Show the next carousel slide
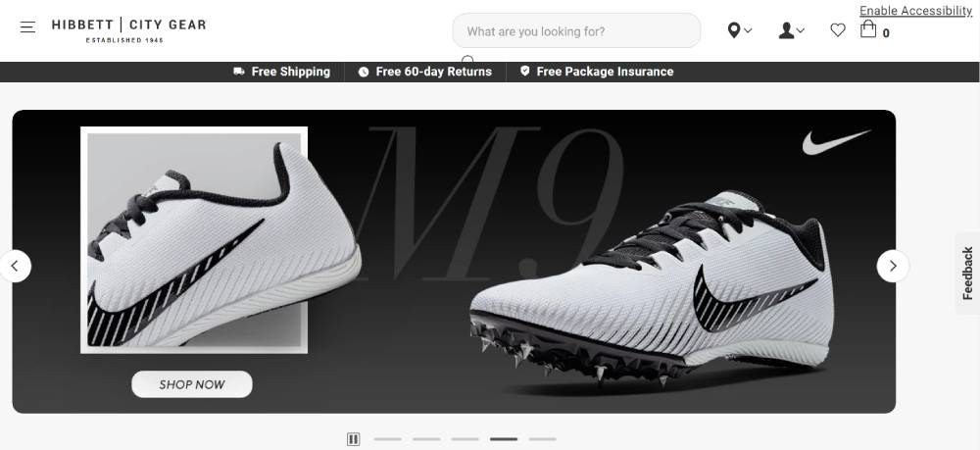980x450 pixels. pos(893,267)
